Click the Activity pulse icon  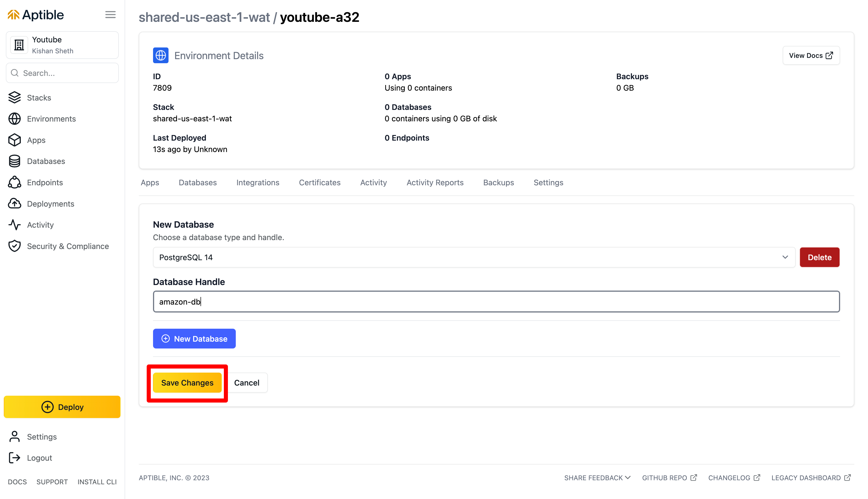(x=14, y=225)
